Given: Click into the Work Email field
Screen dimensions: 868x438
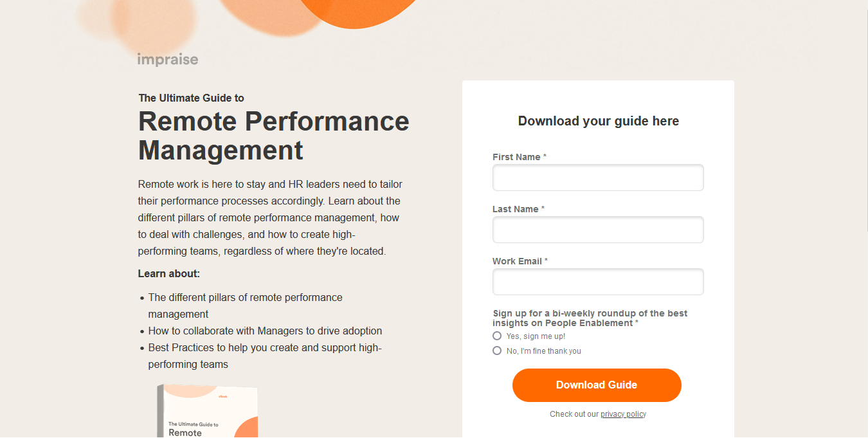Looking at the screenshot, I should click(x=598, y=282).
